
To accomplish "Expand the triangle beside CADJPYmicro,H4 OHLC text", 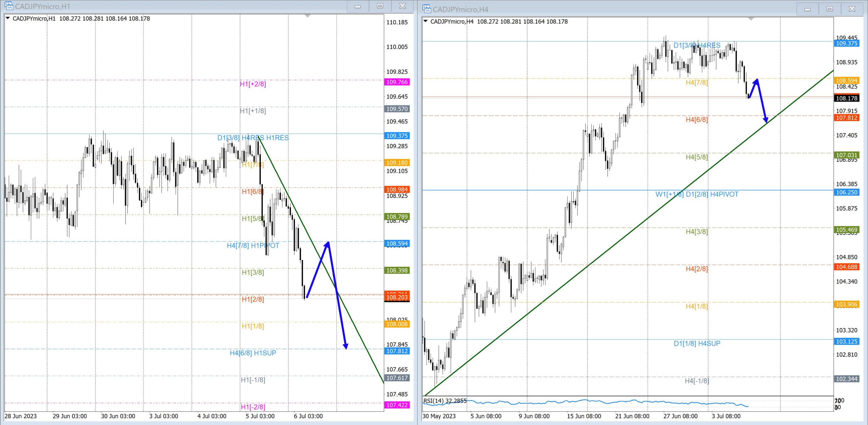I will pyautogui.click(x=426, y=21).
